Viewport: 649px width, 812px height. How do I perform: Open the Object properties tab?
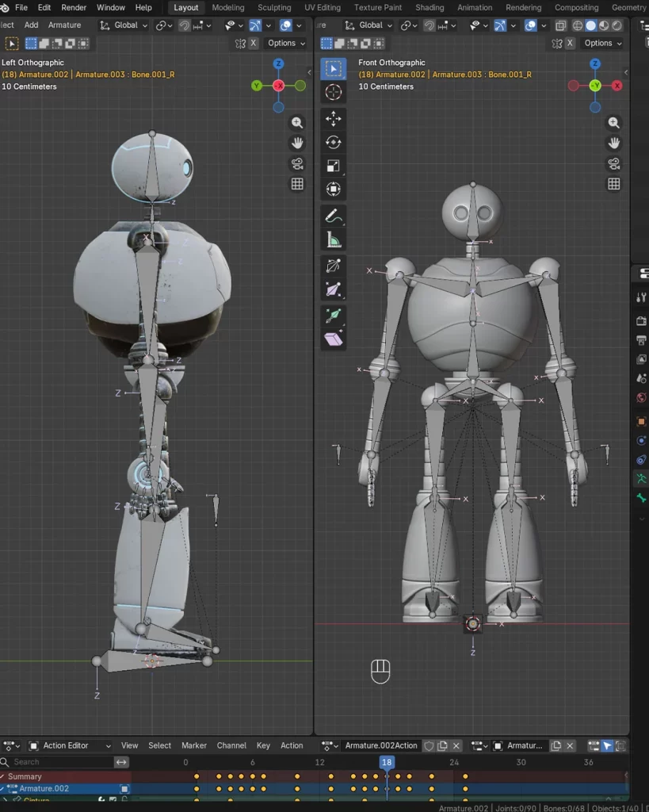pos(641,422)
